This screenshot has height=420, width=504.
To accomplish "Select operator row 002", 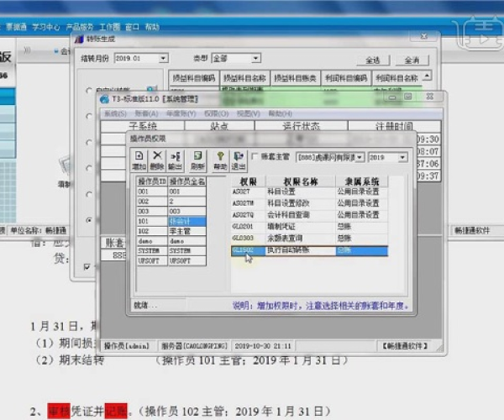I will (171, 202).
